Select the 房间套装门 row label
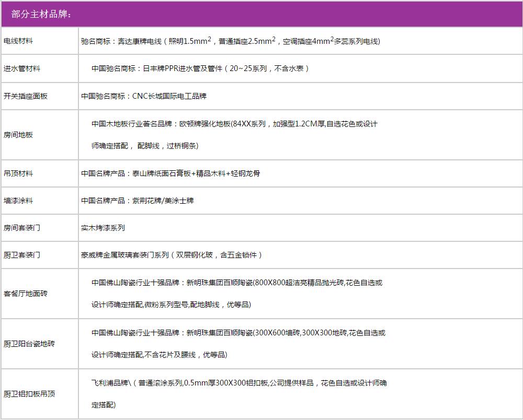Screen dimensions: 523x420 22,228
